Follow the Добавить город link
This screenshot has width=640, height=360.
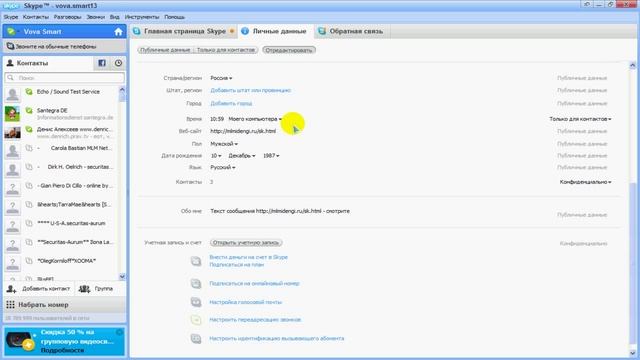click(x=231, y=103)
